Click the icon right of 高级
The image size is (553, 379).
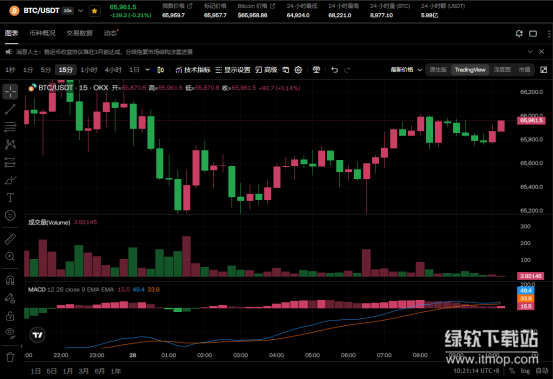coord(286,70)
